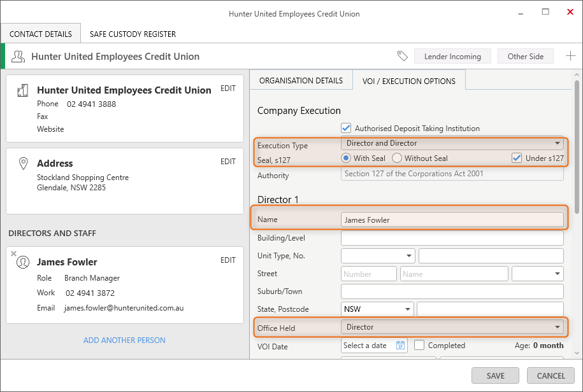Viewport: 583px width, 392px height.
Task: Edit James Fowler's contact card
Action: pos(228,260)
